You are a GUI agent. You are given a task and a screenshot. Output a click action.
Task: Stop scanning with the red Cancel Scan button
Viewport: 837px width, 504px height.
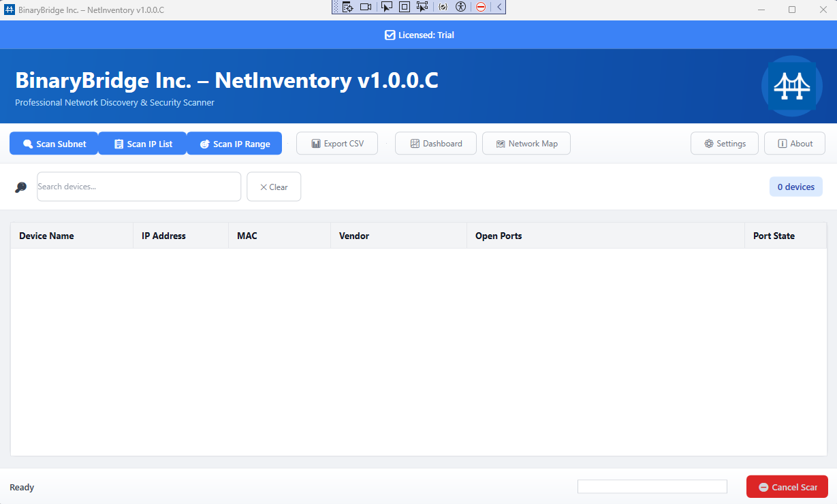point(787,487)
